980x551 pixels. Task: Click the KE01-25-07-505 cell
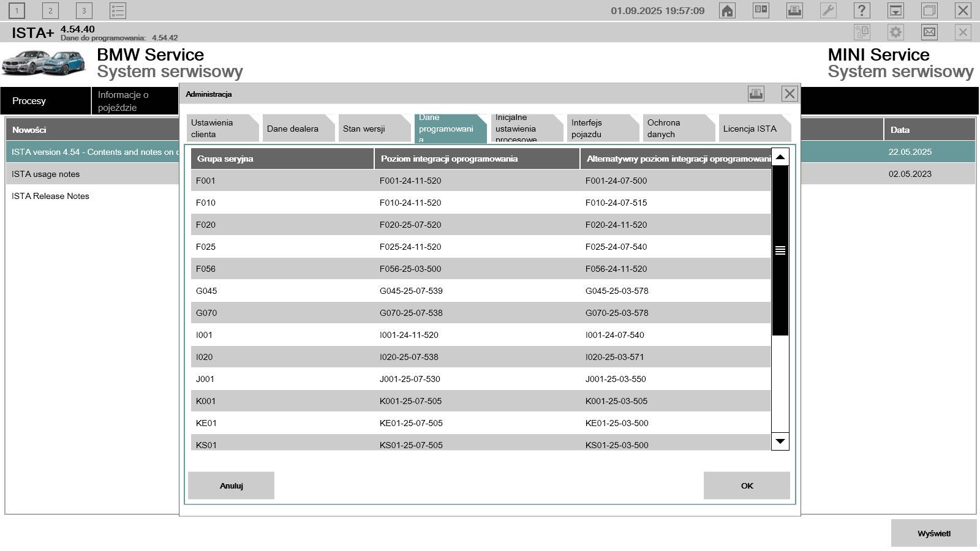click(x=411, y=423)
